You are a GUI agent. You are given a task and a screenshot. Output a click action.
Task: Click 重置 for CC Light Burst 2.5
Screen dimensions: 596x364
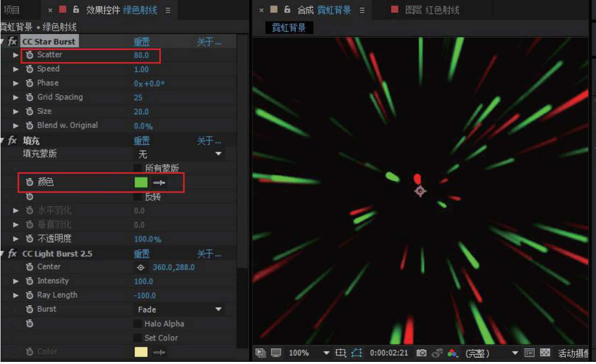[x=141, y=254]
